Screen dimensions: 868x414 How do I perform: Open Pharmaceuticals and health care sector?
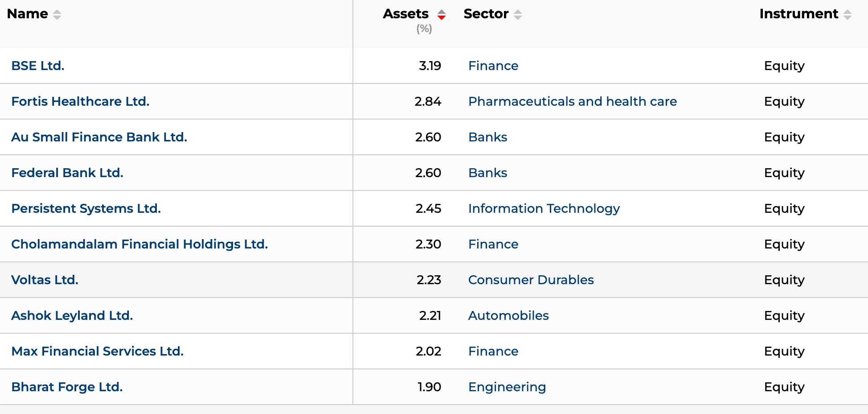coord(573,101)
